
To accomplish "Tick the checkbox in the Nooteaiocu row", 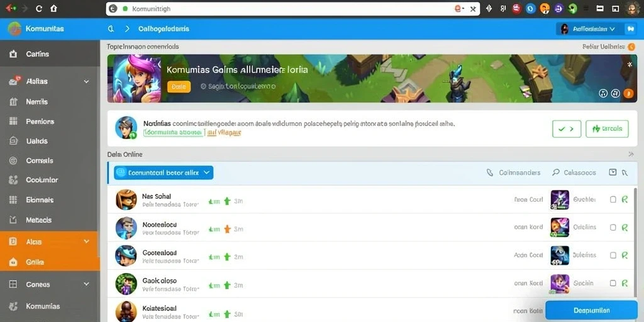I will coord(613,227).
